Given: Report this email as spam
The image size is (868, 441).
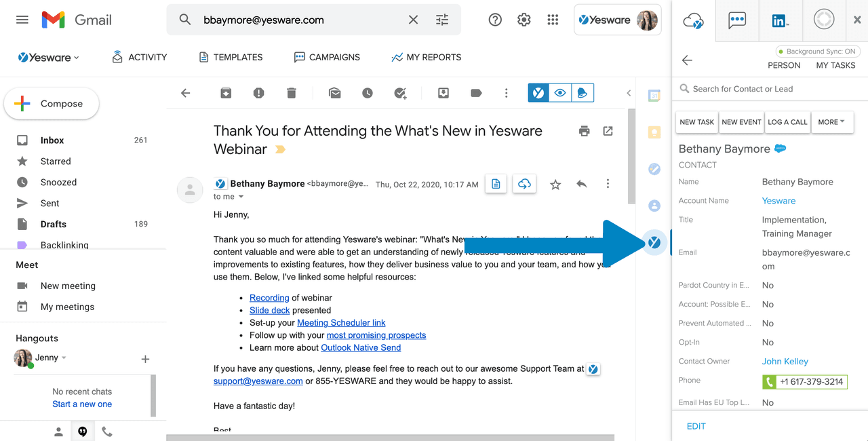Looking at the screenshot, I should coord(258,93).
